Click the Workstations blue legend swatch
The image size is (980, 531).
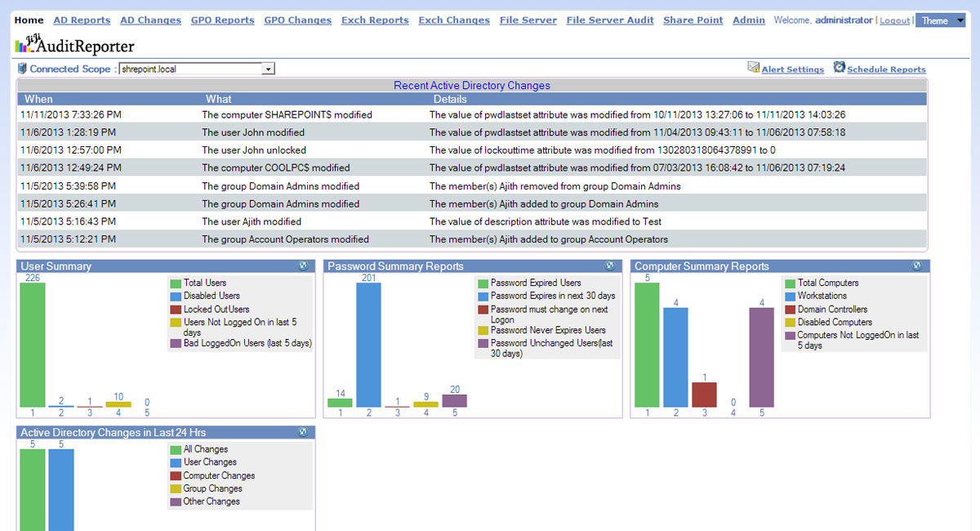pyautogui.click(x=790, y=296)
